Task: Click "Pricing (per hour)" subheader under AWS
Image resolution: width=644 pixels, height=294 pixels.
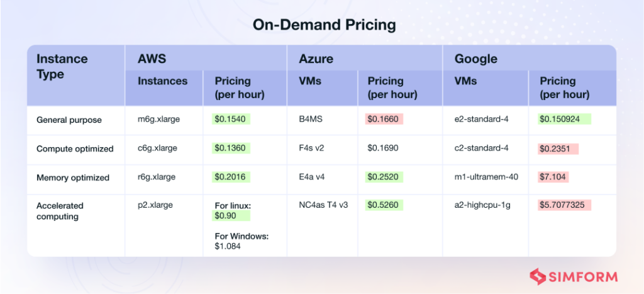Action: tap(240, 88)
